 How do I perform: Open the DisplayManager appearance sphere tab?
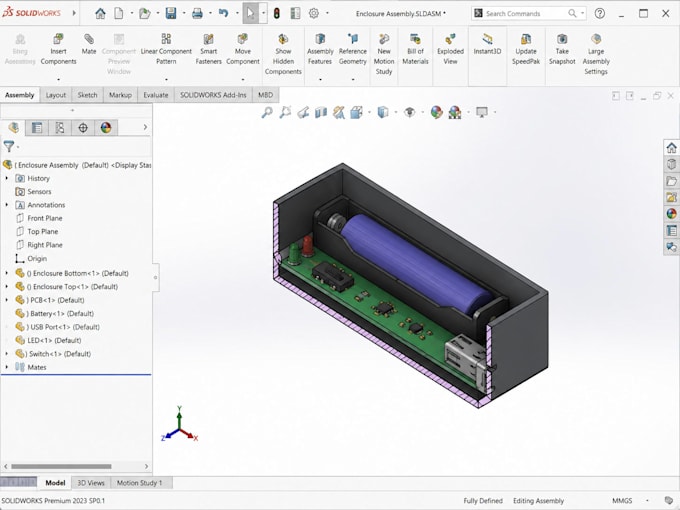(106, 128)
